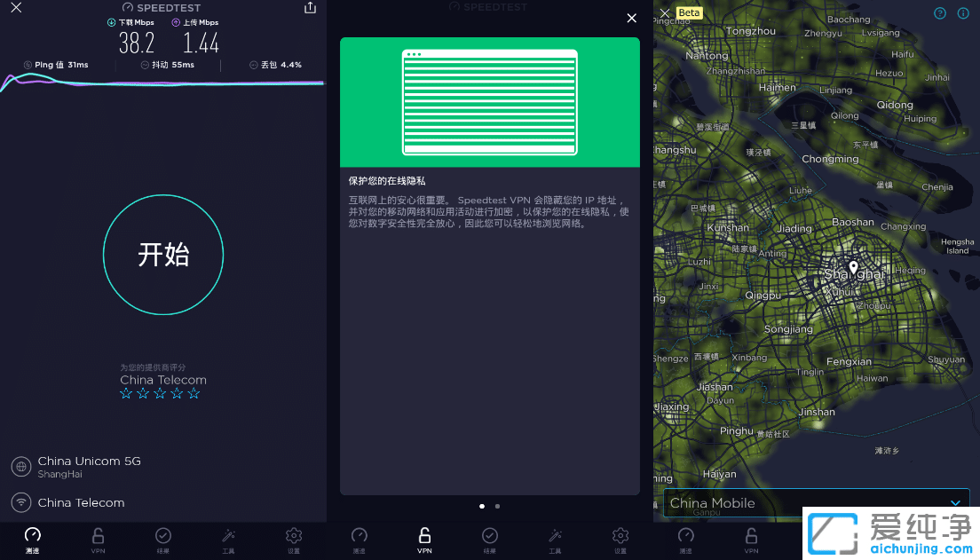
Task: Open the 测速 speed tab in the map panel
Action: 685,540
